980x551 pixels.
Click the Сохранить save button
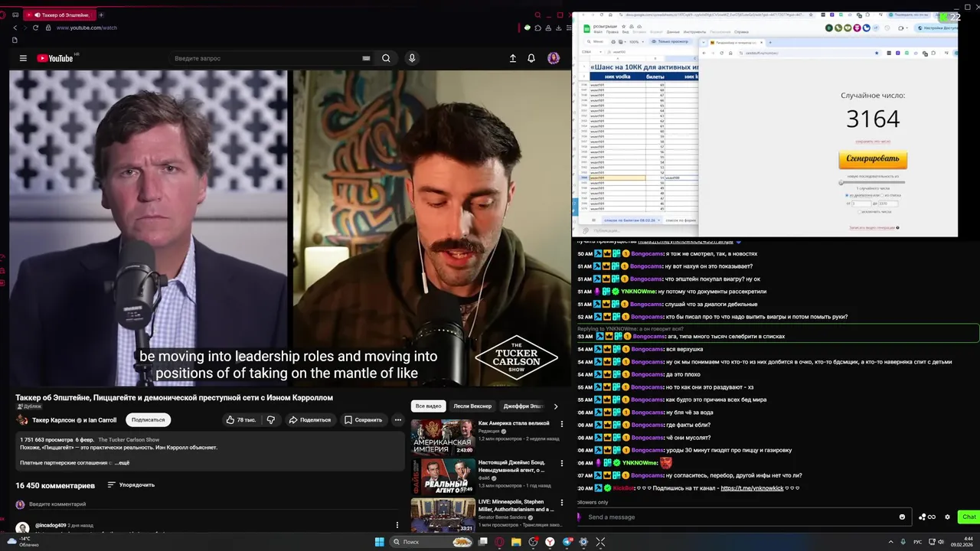(x=363, y=419)
